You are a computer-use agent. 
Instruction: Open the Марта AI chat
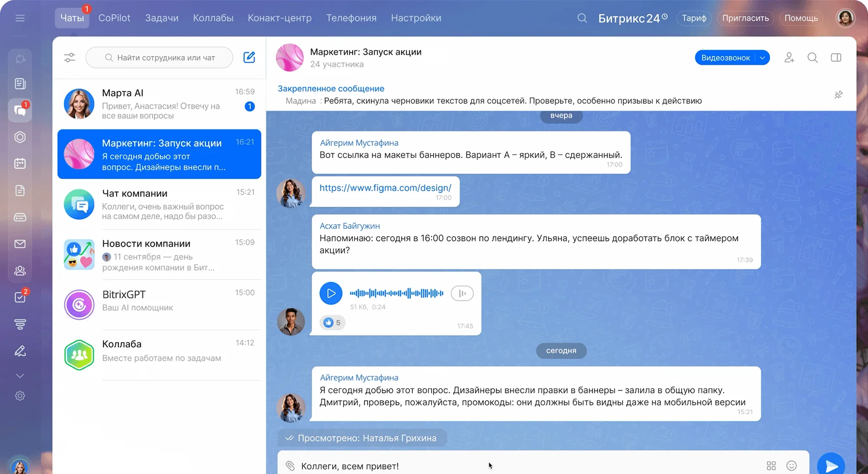point(159,104)
